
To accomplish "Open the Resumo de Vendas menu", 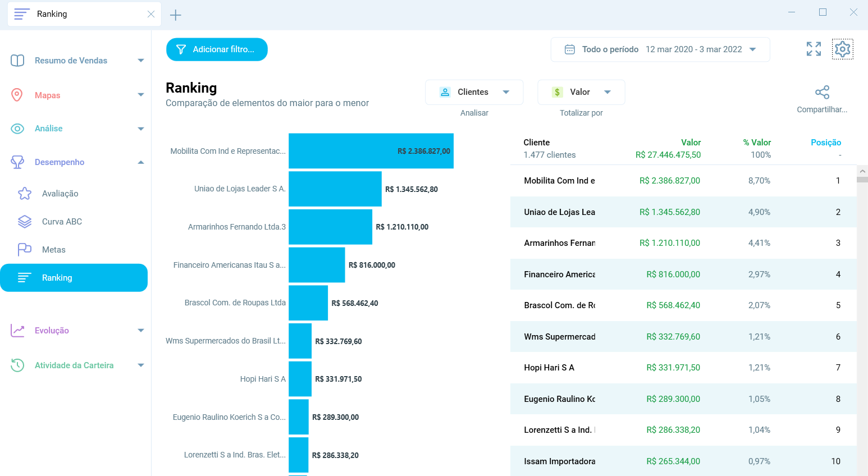I will tap(71, 61).
